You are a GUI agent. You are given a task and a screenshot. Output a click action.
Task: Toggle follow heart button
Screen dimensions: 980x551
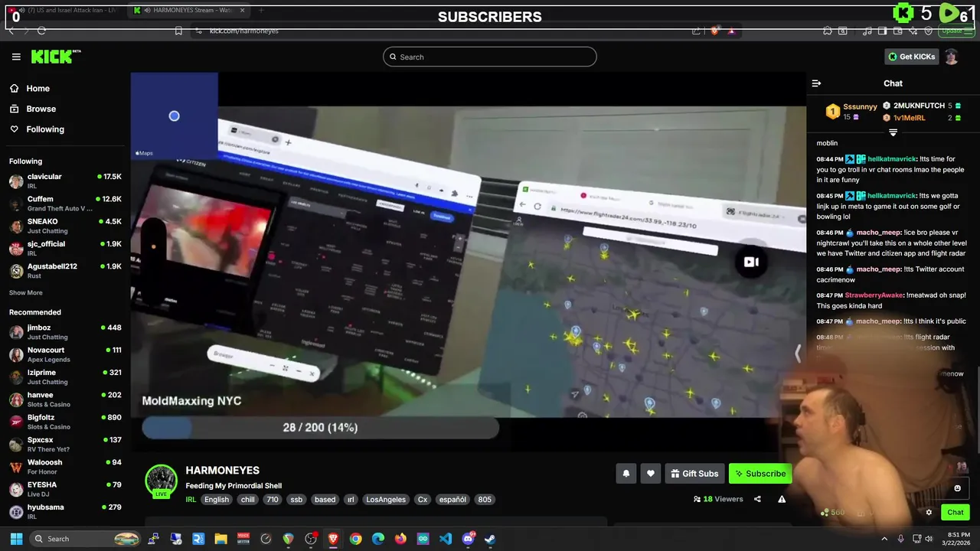[x=650, y=474]
